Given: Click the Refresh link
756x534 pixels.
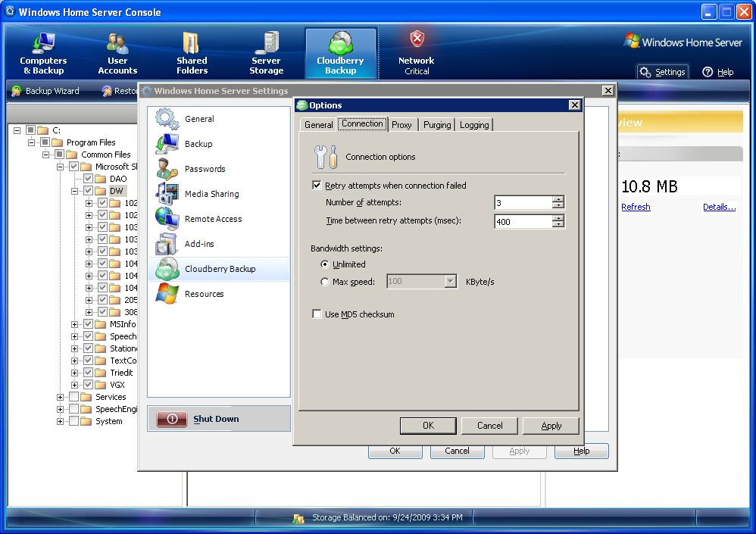Looking at the screenshot, I should click(636, 207).
